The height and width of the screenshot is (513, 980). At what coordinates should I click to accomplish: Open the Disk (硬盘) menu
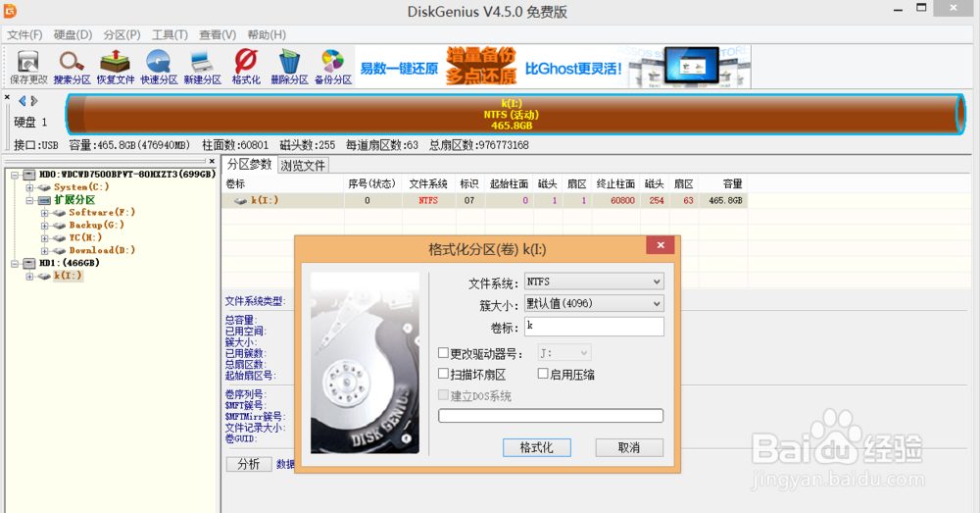[x=73, y=35]
